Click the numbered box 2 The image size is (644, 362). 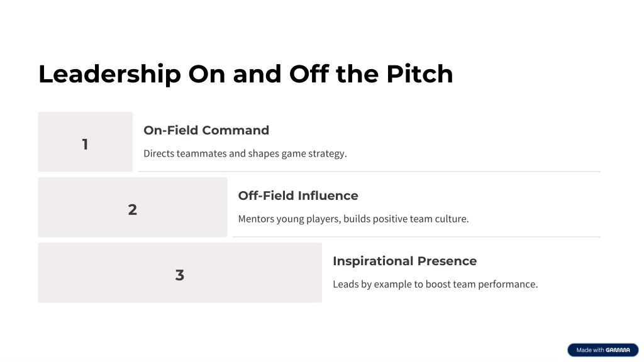133,207
